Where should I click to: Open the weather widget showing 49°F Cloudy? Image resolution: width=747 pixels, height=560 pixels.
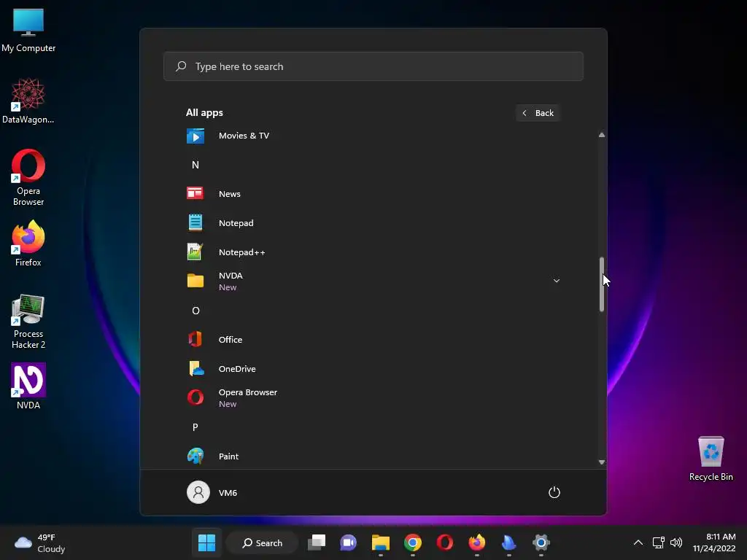click(40, 542)
